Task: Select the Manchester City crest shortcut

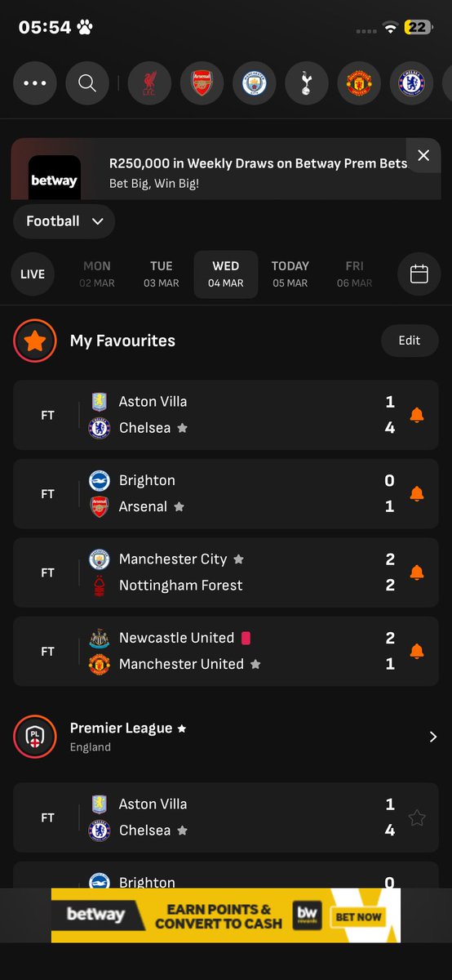Action: [x=254, y=83]
